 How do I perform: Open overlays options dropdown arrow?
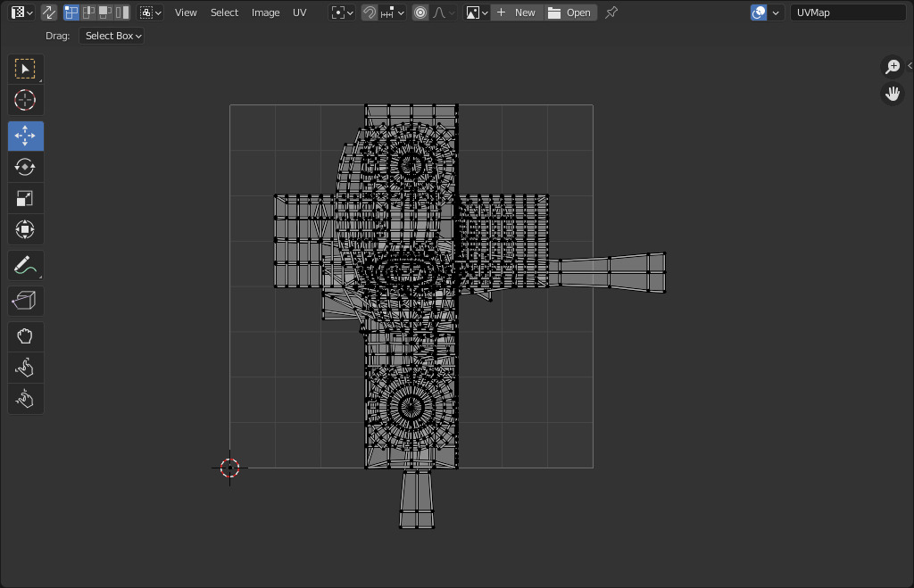pos(776,12)
